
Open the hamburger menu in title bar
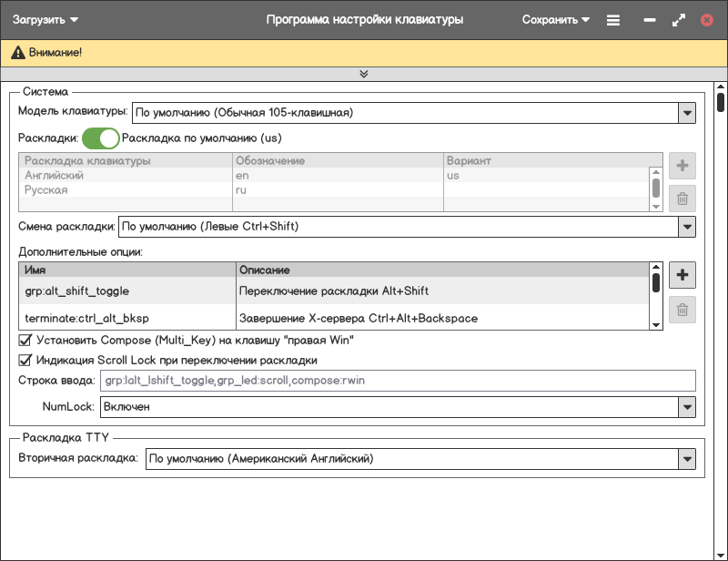613,19
